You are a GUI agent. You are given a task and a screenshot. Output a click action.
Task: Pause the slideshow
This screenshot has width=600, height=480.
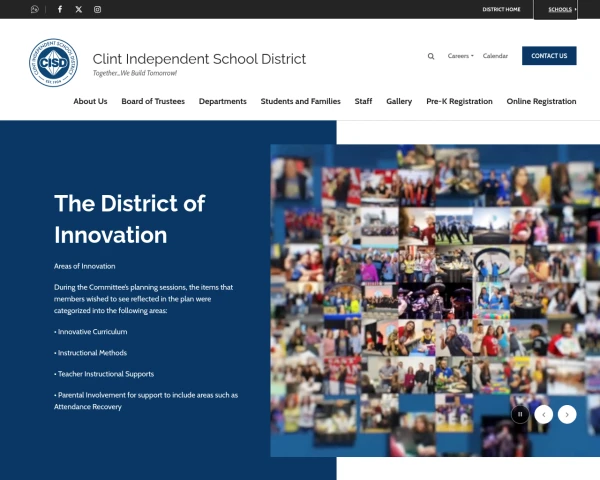click(x=520, y=414)
